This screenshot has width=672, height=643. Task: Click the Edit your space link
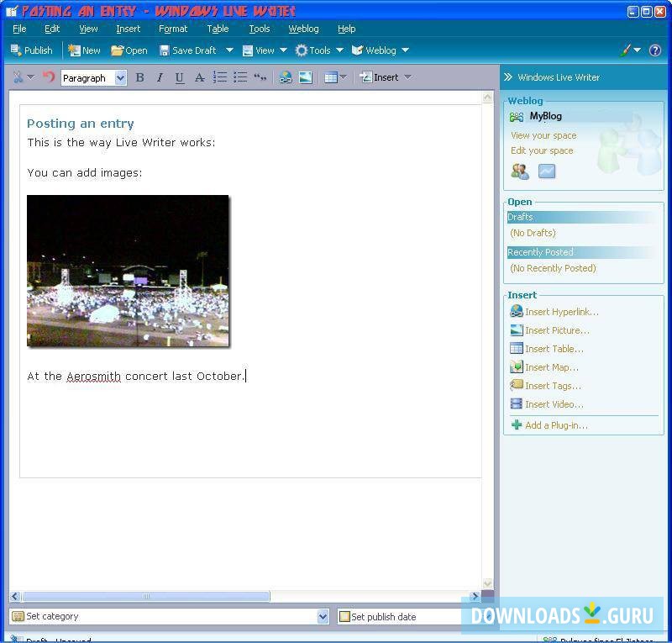click(542, 150)
